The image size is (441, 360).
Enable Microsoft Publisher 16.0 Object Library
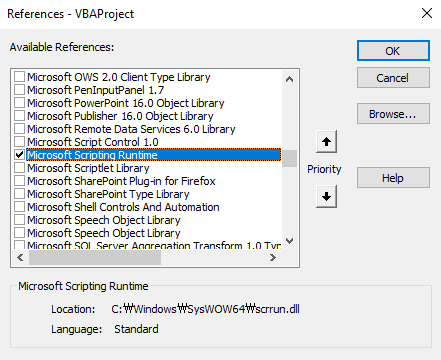pyautogui.click(x=19, y=116)
